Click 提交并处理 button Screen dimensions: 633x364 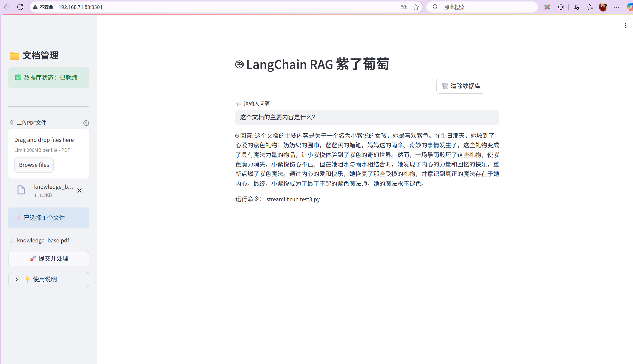[49, 258]
